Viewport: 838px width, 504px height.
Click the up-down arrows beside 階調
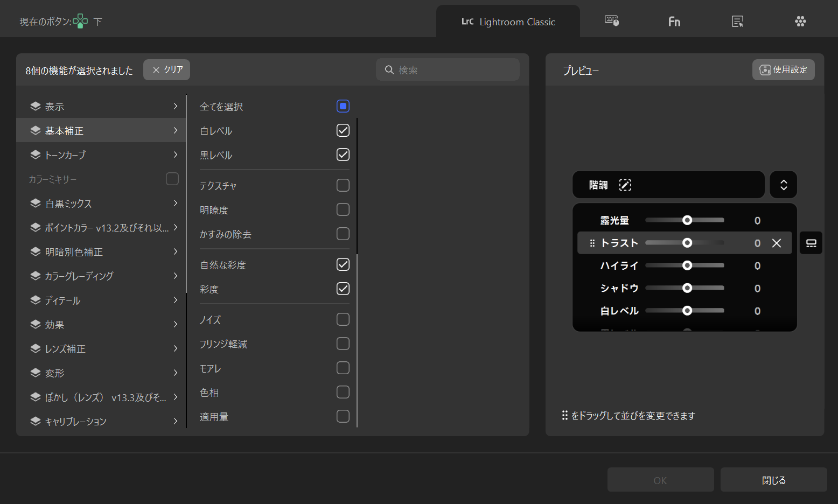[783, 185]
